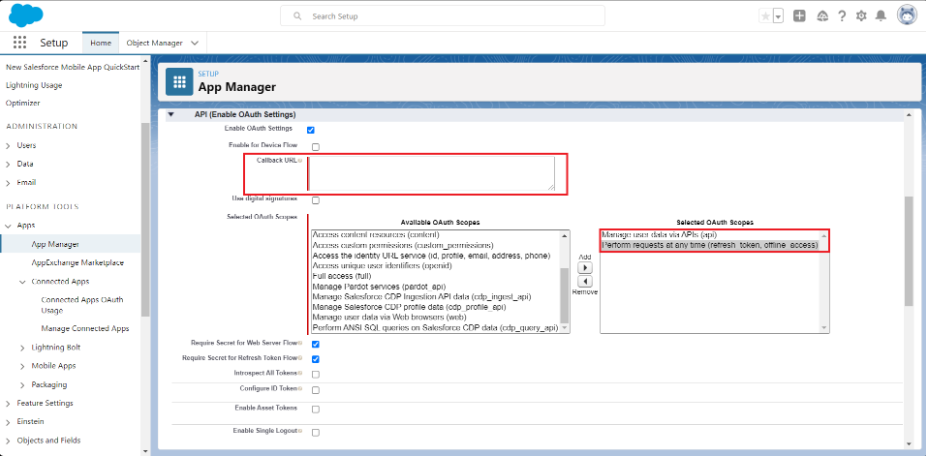Open the Notifications bell icon

point(881,17)
